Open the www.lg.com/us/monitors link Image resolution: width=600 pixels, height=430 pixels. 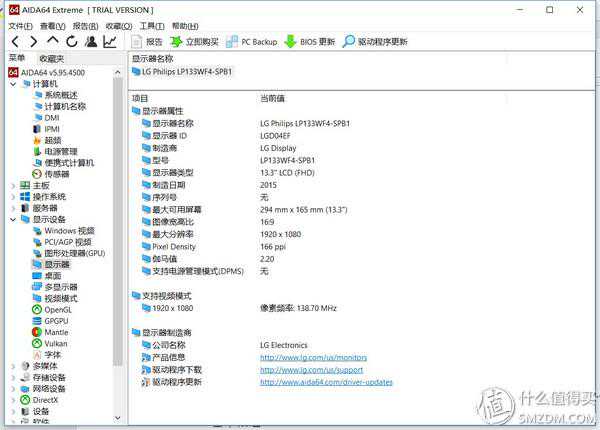click(313, 357)
